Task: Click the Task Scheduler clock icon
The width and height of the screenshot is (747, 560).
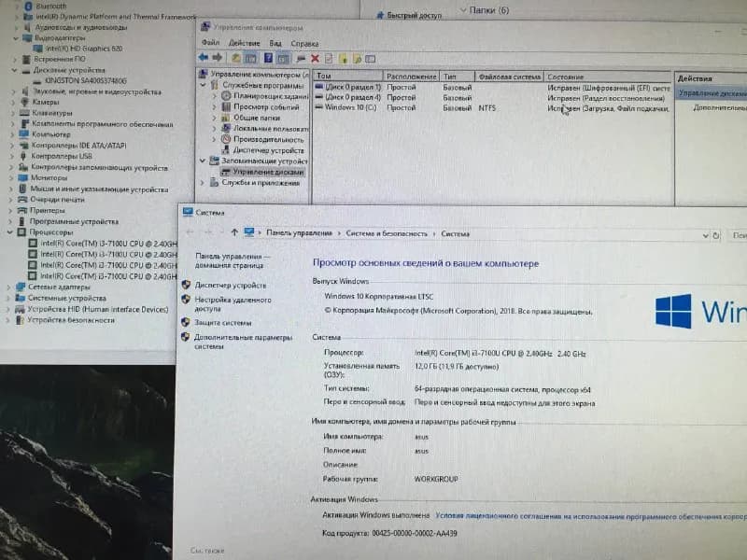Action: 226,96
